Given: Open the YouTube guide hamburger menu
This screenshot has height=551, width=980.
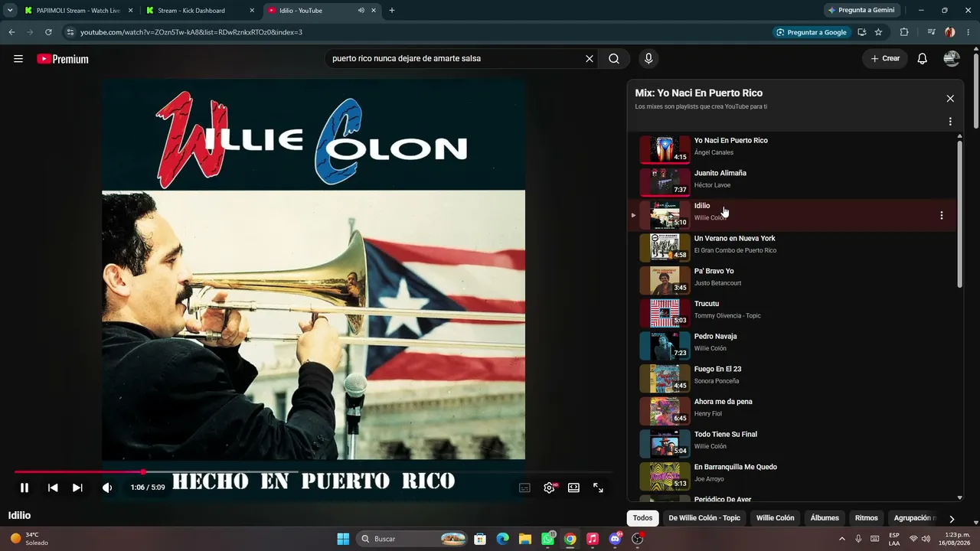Looking at the screenshot, I should (x=18, y=59).
